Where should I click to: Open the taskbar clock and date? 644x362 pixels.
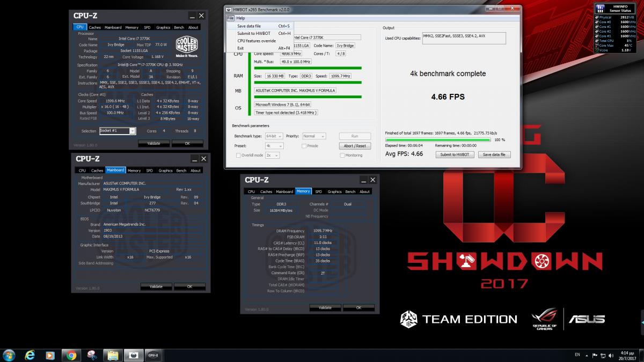point(628,355)
